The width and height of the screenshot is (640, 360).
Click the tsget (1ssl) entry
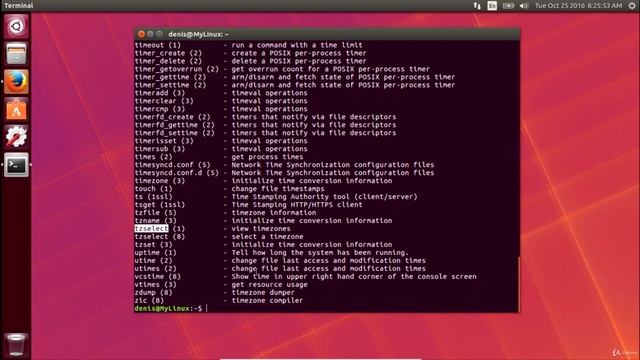pyautogui.click(x=160, y=204)
